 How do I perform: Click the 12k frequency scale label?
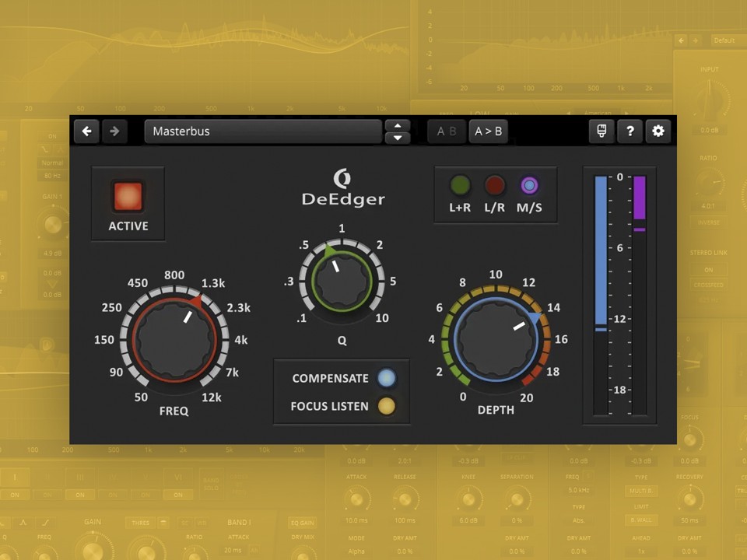pos(212,397)
